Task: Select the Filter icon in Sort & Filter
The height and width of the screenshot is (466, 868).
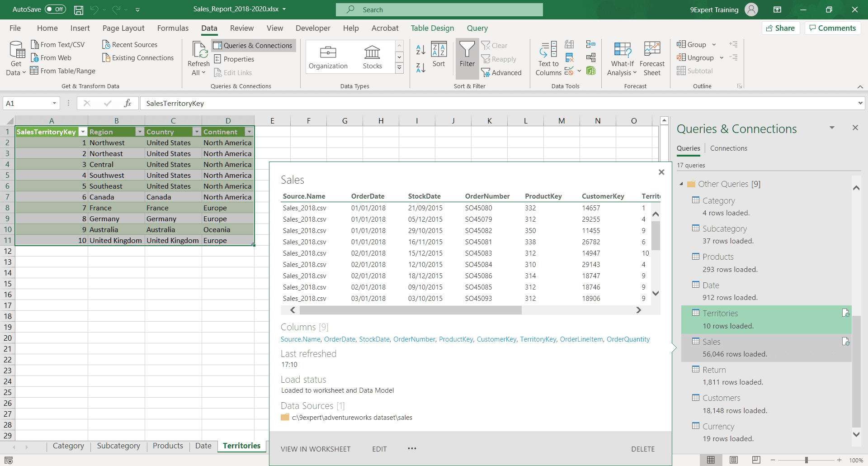Action: [467, 54]
